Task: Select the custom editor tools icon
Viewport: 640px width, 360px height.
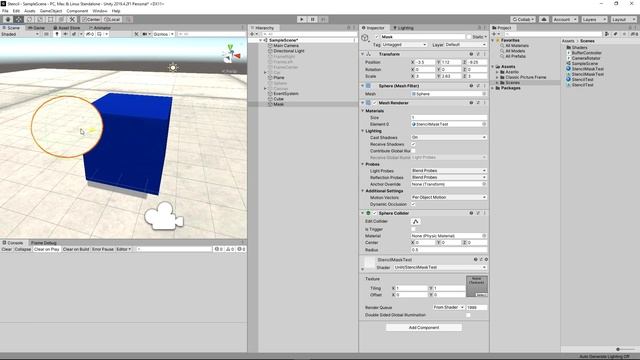Action: coord(72,19)
